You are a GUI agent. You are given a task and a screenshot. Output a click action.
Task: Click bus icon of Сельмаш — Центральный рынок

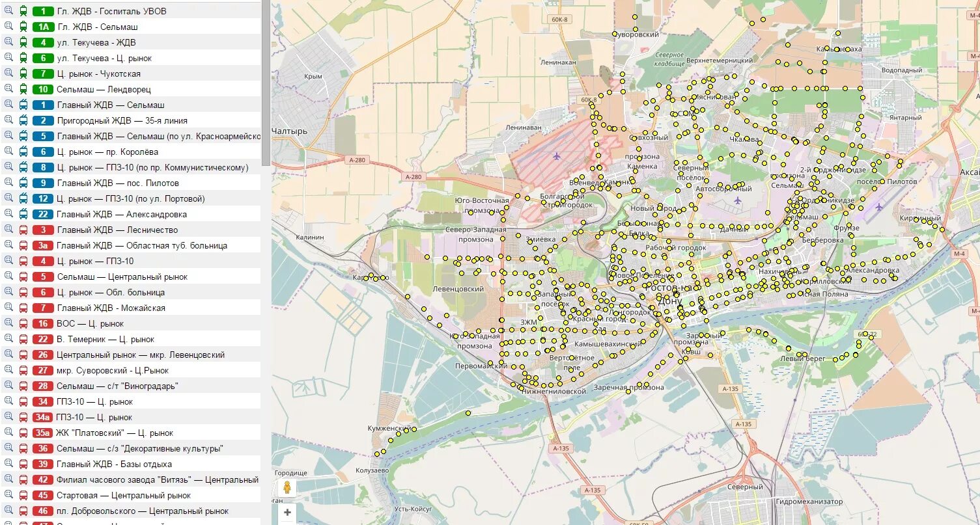[23, 276]
